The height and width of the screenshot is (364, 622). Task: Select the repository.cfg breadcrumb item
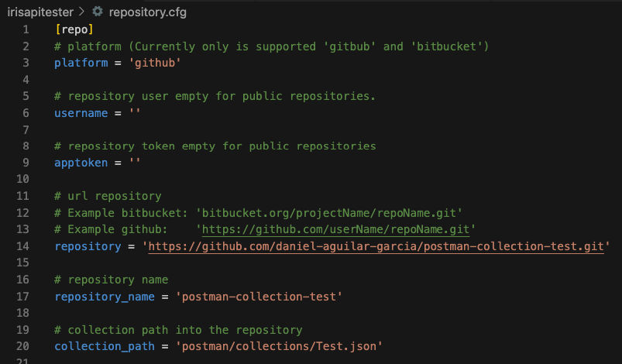pyautogui.click(x=148, y=12)
